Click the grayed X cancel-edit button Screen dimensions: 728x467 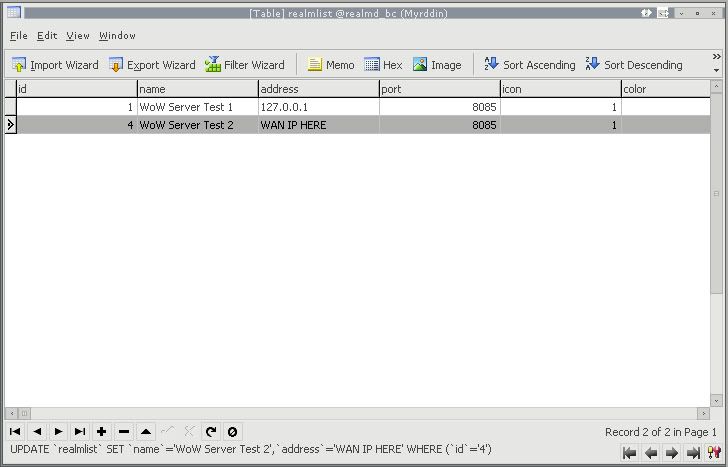(189, 432)
